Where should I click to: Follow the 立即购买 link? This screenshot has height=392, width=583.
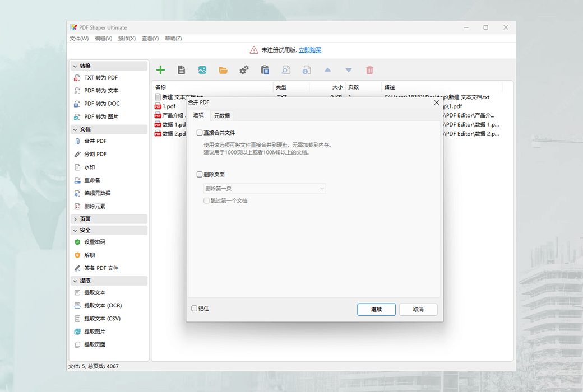[x=309, y=49]
